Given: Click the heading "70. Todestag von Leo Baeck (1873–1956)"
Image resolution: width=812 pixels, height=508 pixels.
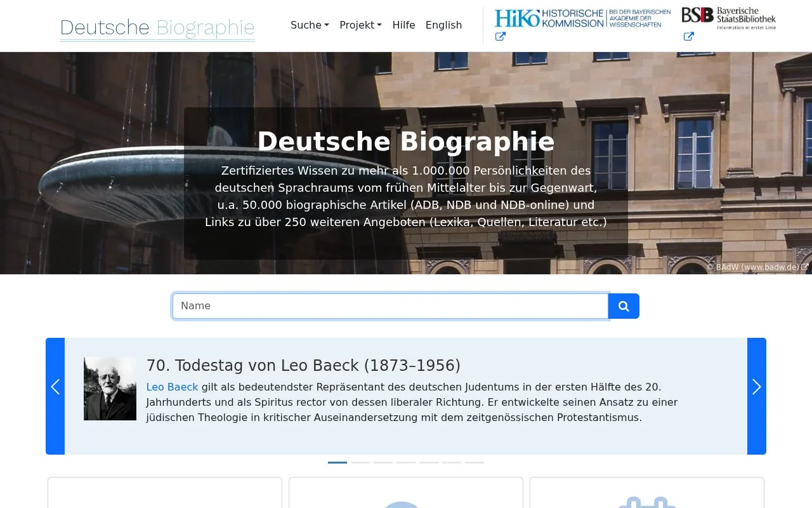Looking at the screenshot, I should pyautogui.click(x=303, y=366).
